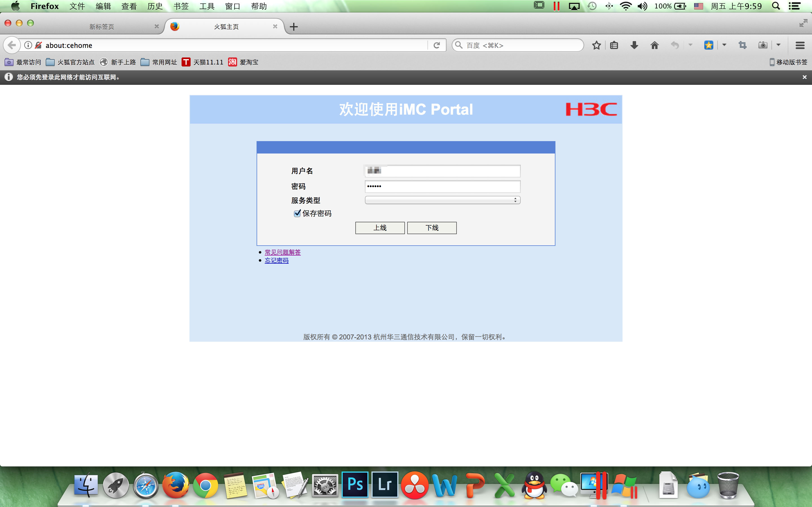The width and height of the screenshot is (812, 507).
Task: Uncheck the 保存密码 checkbox
Action: click(x=297, y=214)
